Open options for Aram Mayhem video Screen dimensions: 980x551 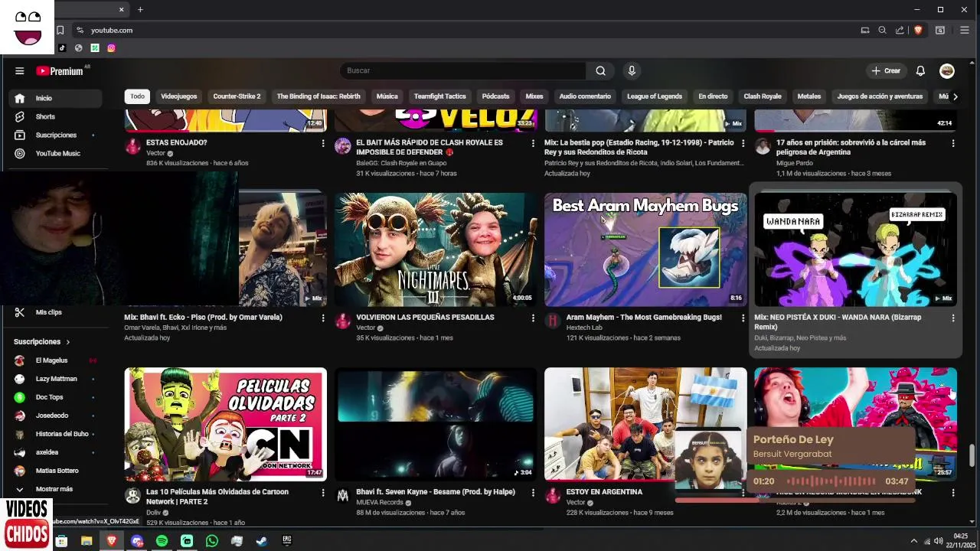[743, 318]
